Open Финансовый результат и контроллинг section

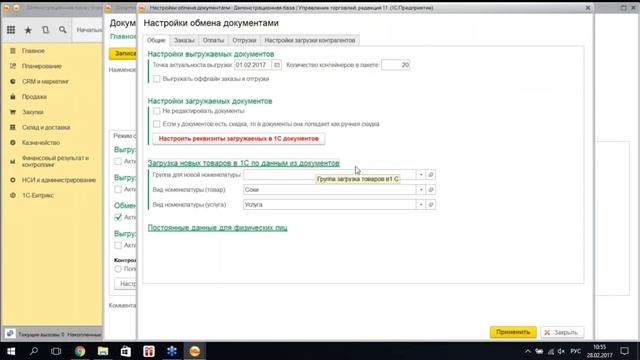click(x=55, y=161)
